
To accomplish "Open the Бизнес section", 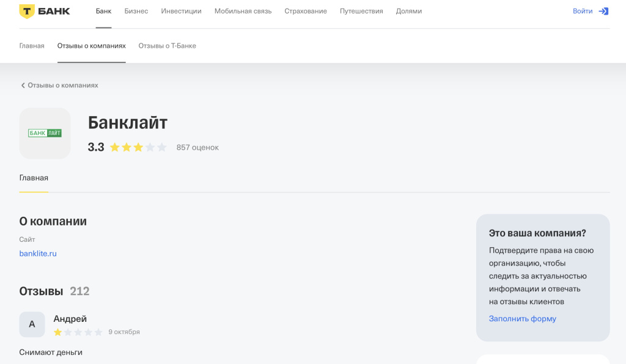I will click(136, 11).
